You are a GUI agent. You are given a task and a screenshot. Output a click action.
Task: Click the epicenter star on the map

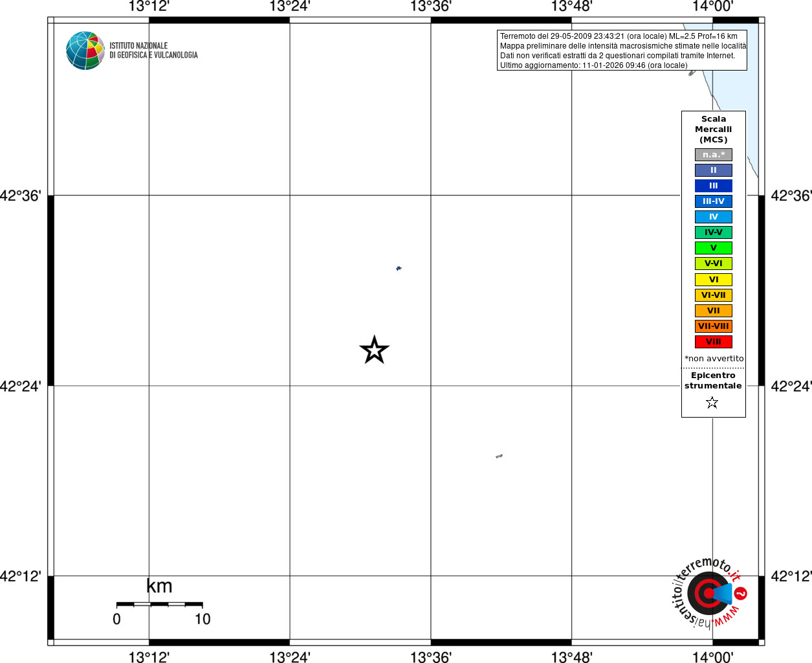374,350
